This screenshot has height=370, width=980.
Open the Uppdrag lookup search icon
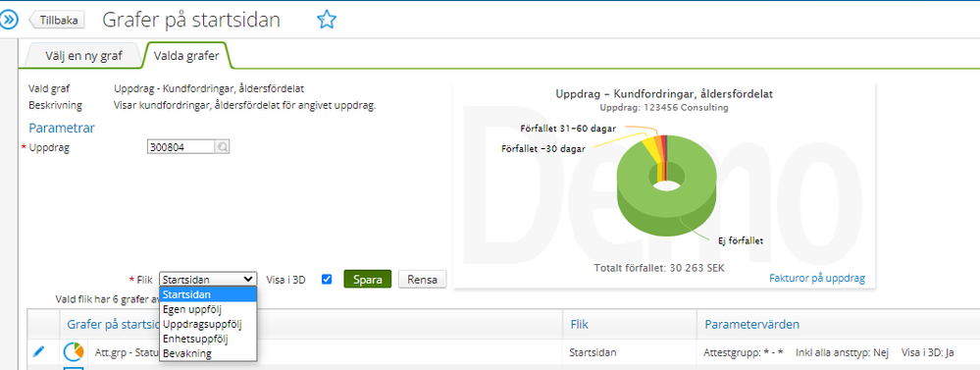point(222,147)
